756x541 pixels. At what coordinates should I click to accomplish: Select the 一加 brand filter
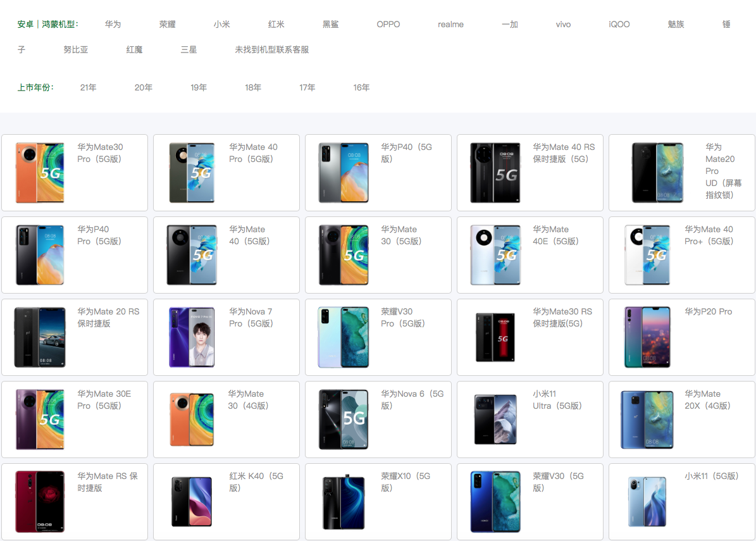pyautogui.click(x=510, y=24)
